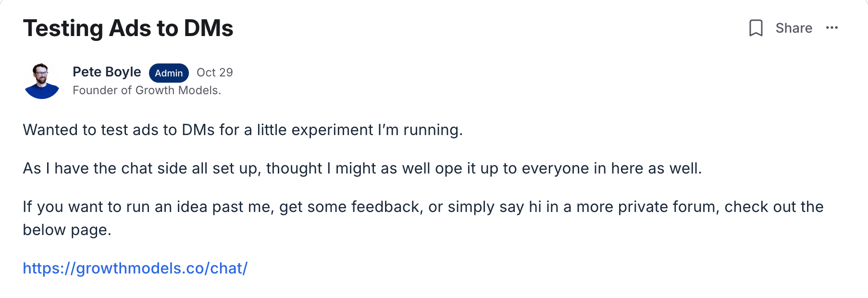Viewport: 868px width, 298px height.
Task: Click the Share button
Action: (x=794, y=28)
